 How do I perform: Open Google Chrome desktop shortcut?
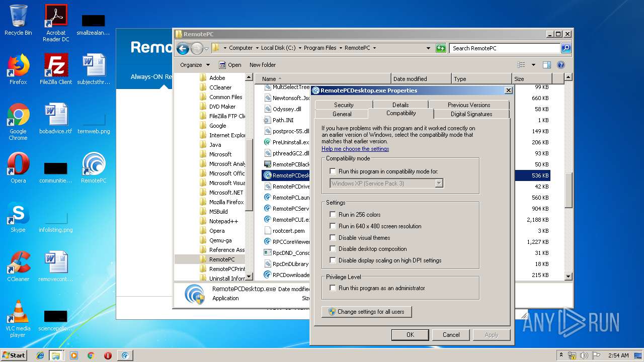(18, 122)
